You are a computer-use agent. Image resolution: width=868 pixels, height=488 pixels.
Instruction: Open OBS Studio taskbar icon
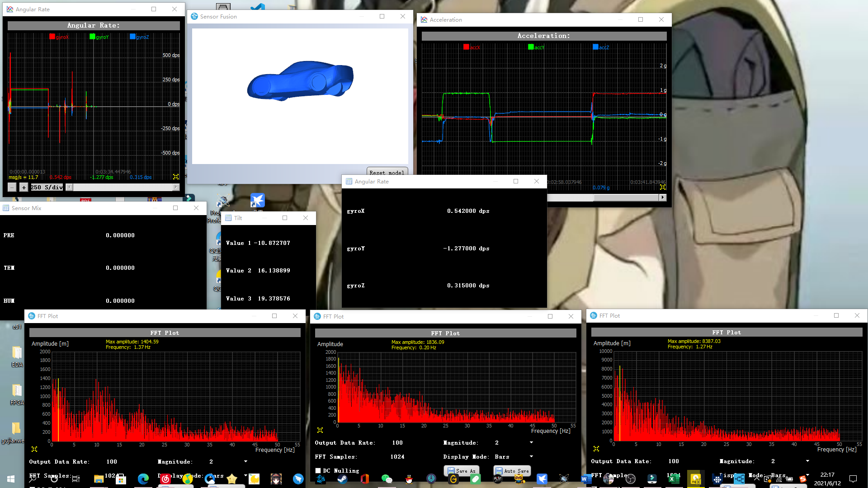coord(630,479)
